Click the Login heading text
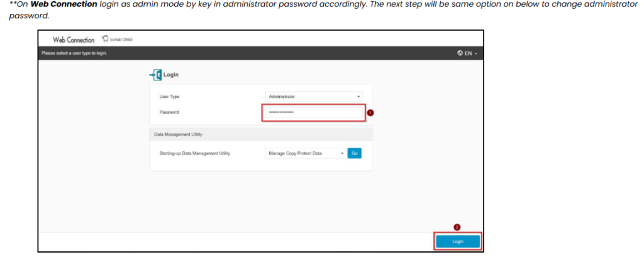644x257 pixels. click(x=171, y=75)
